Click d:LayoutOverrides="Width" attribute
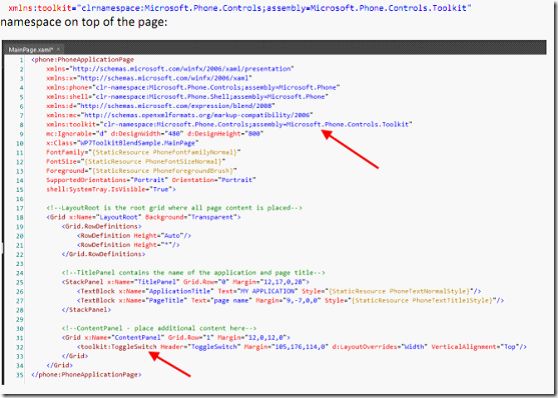Screen dimensions: 558x398 click(380, 346)
